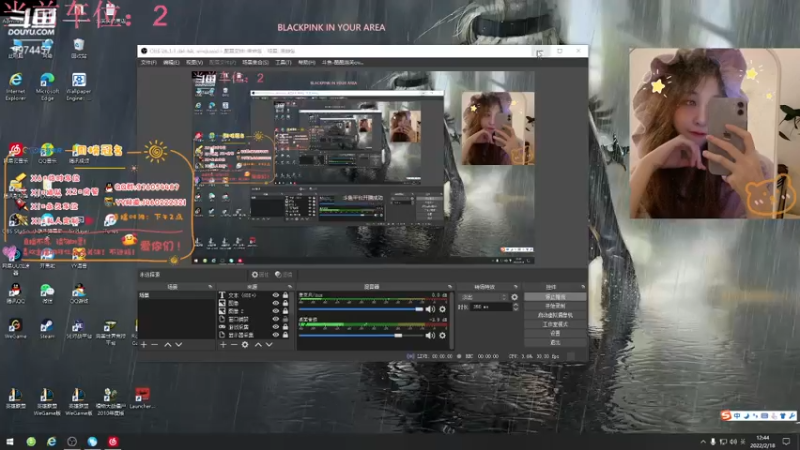Open Internet Explorer from the taskbar
The height and width of the screenshot is (450, 800).
click(52, 441)
